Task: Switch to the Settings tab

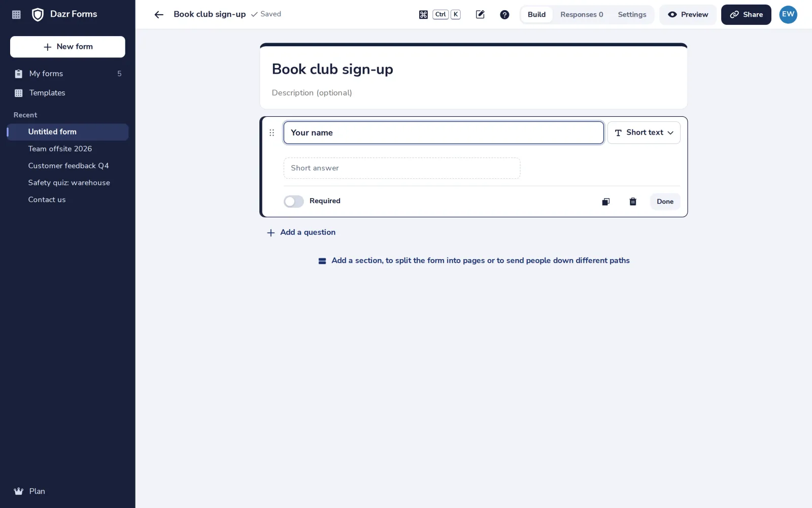Action: 632,15
